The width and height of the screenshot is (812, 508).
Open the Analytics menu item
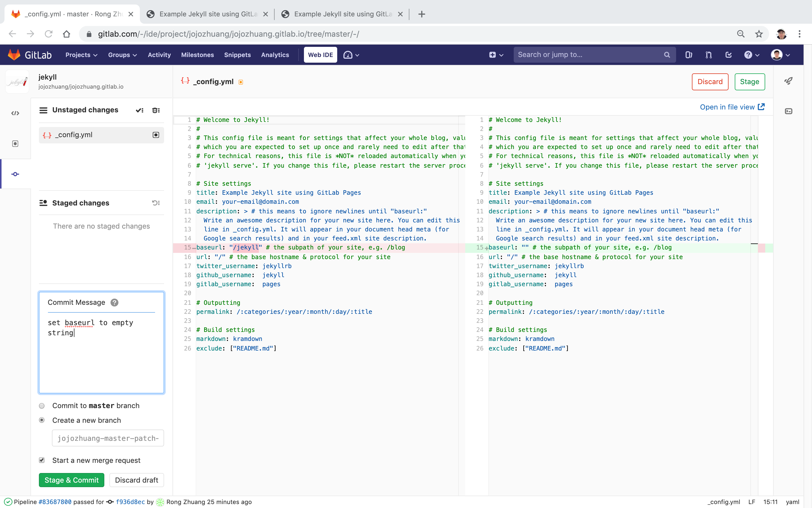pyautogui.click(x=275, y=55)
